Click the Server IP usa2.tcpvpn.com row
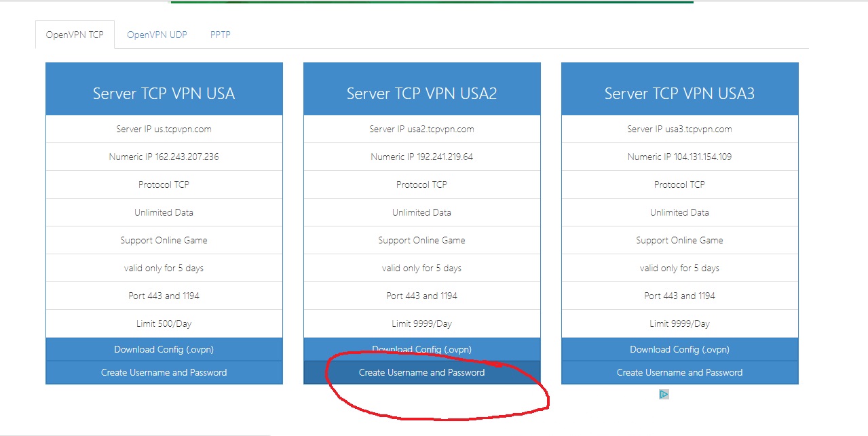 click(x=421, y=129)
